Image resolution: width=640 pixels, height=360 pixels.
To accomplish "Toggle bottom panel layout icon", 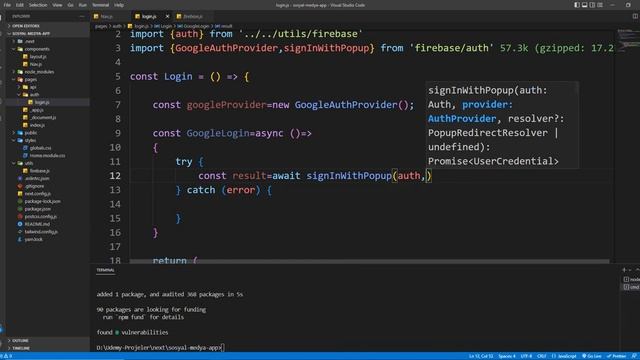I will click(584, 5).
